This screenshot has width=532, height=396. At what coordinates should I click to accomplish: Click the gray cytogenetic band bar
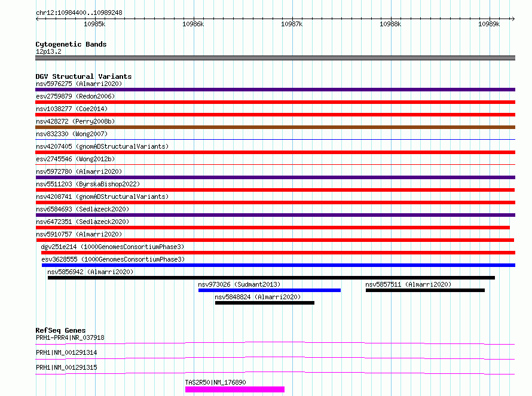click(275, 58)
